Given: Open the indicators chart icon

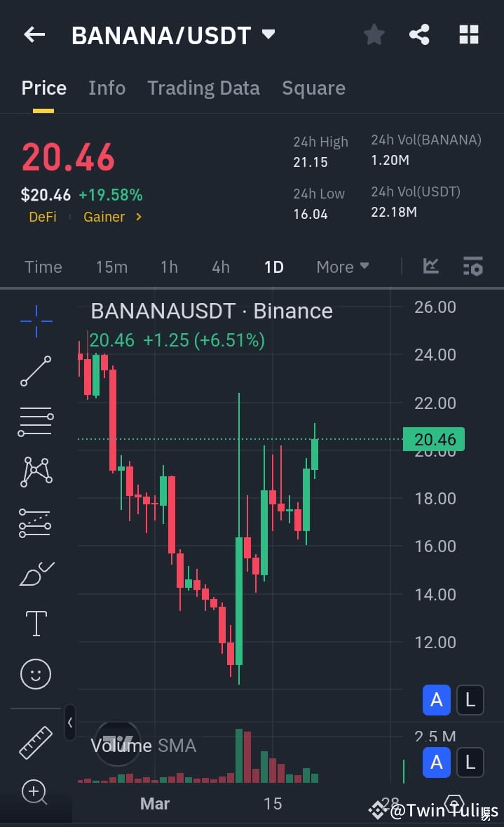Looking at the screenshot, I should tap(430, 267).
